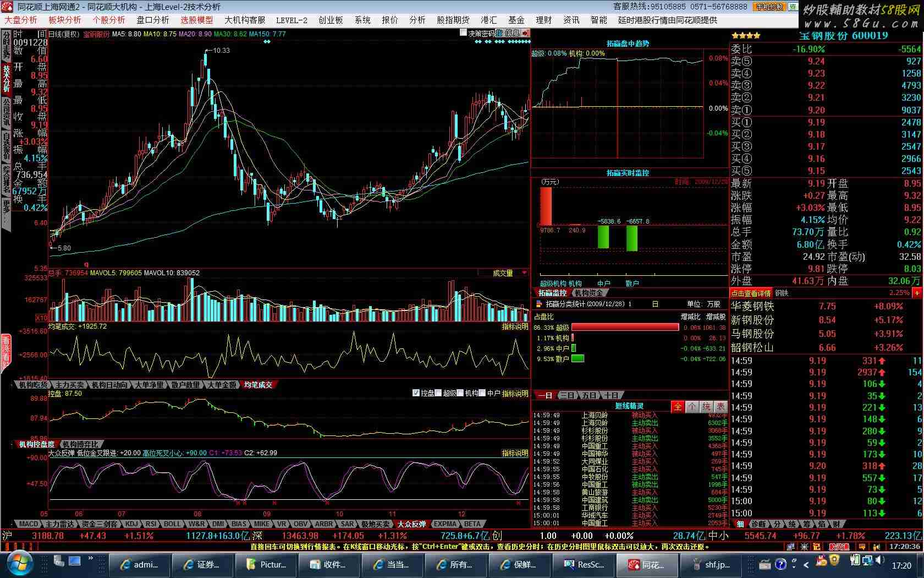Image resolution: width=924 pixels, height=578 pixels.
Task: Open the shf.jp... taskbar window
Action: 711,565
